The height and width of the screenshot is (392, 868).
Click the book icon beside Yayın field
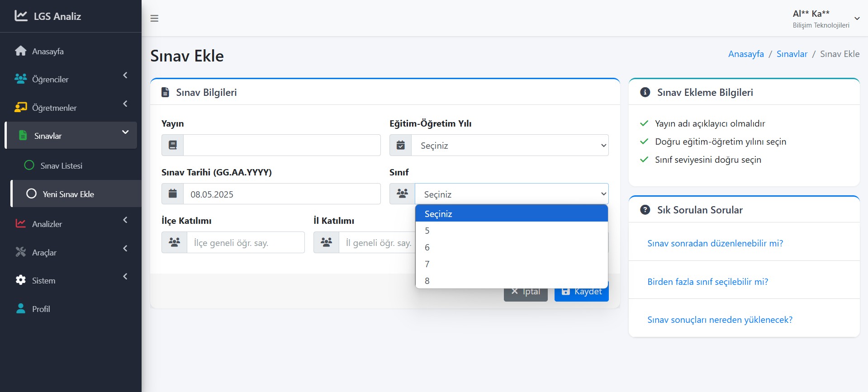(x=172, y=145)
